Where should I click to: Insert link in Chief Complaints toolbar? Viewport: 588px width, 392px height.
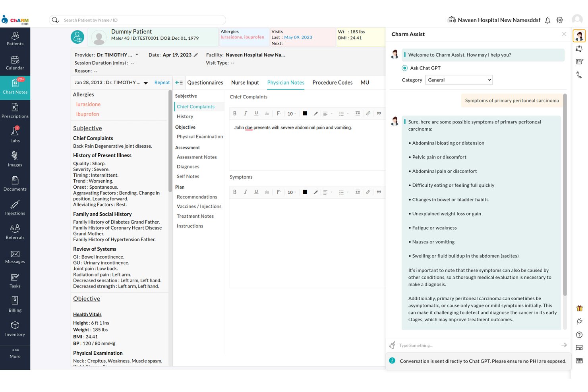(x=368, y=113)
